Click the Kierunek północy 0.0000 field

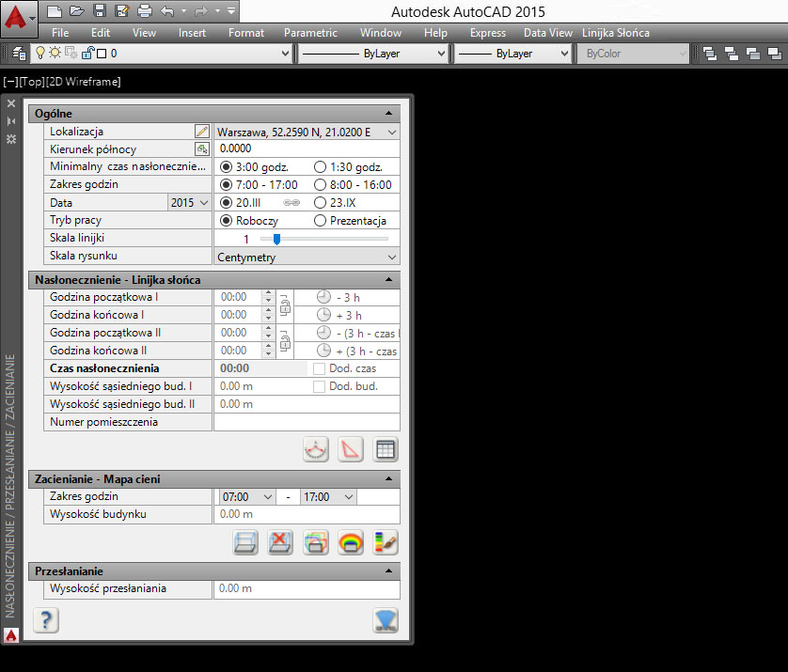[307, 148]
